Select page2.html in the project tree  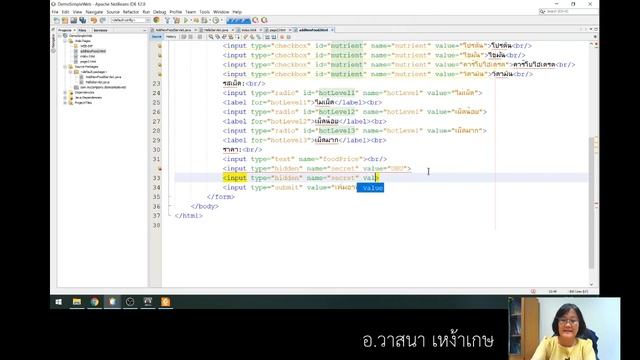coord(88,62)
